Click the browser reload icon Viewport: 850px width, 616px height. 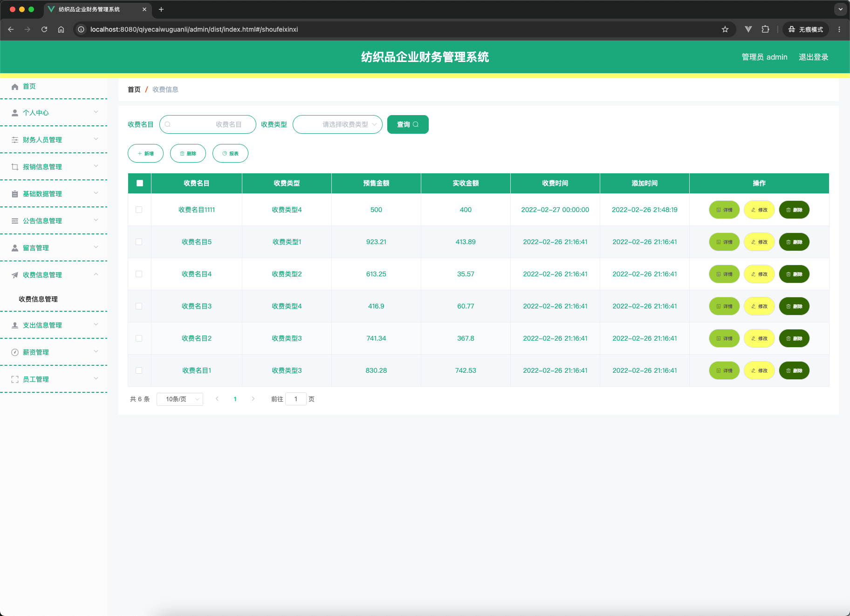tap(44, 29)
